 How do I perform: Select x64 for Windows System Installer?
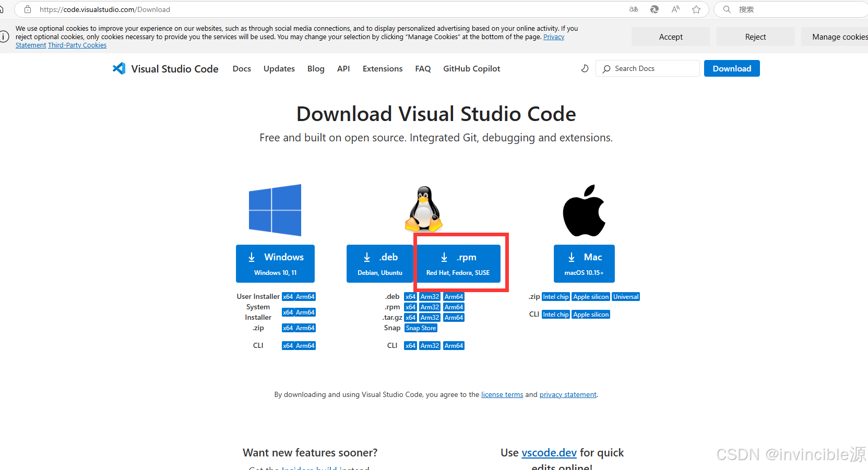click(x=288, y=312)
